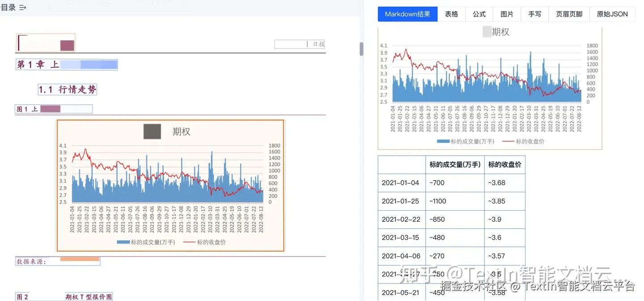Screen dimensions: 644x301
Task: Click the logo box at page header
Action: click(x=46, y=43)
